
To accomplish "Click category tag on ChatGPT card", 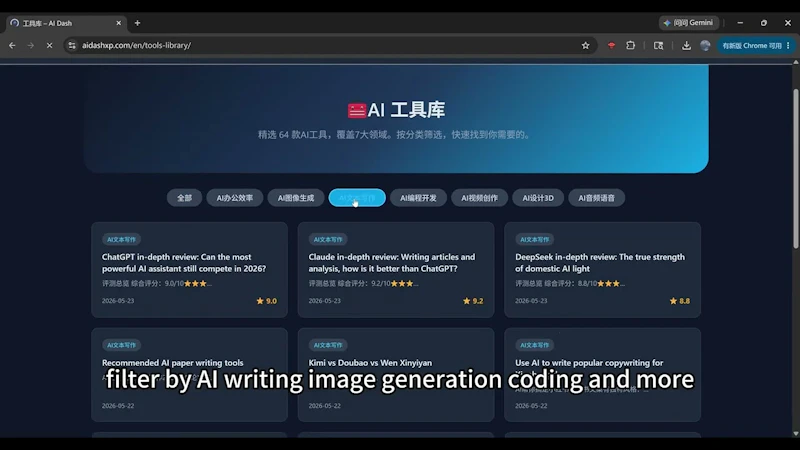I will 121,239.
